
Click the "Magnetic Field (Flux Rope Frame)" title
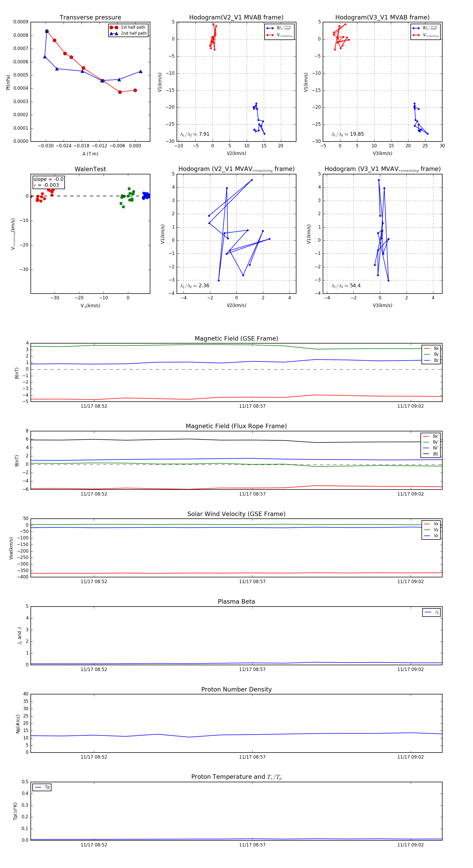pos(236,426)
